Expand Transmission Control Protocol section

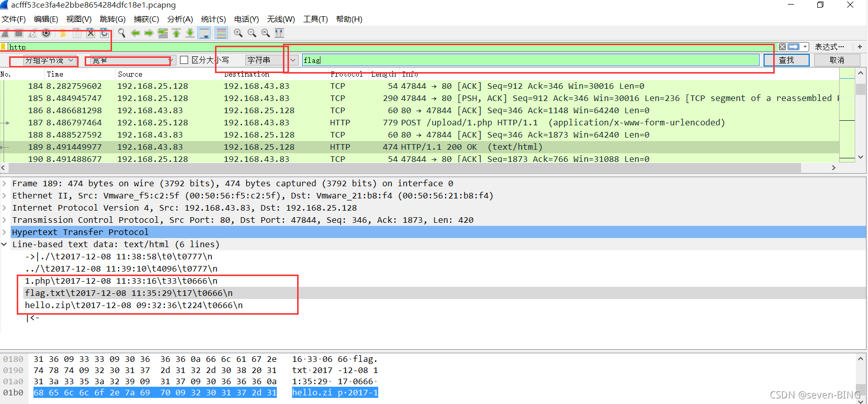point(4,220)
